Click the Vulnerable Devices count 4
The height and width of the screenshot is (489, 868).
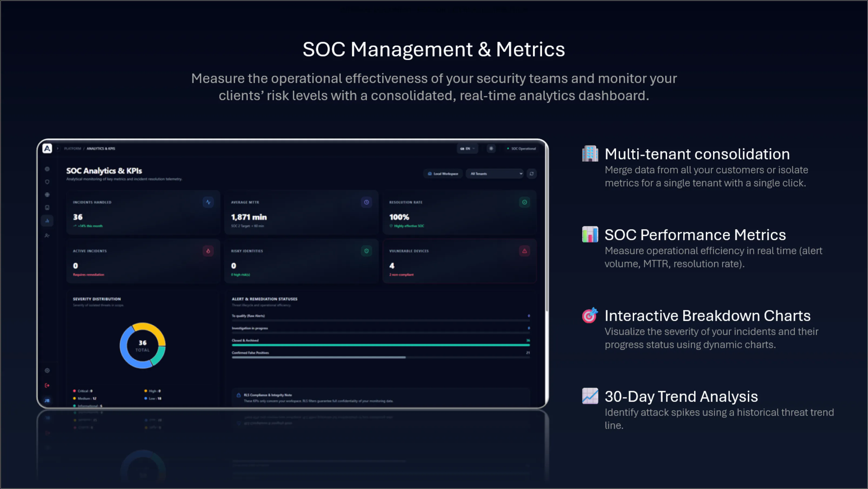click(392, 266)
